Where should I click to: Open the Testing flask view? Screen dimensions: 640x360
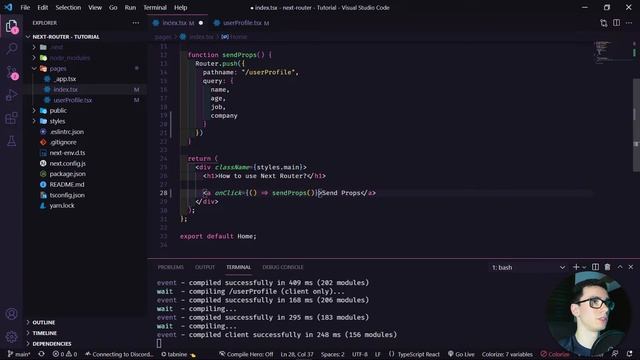(x=11, y=141)
